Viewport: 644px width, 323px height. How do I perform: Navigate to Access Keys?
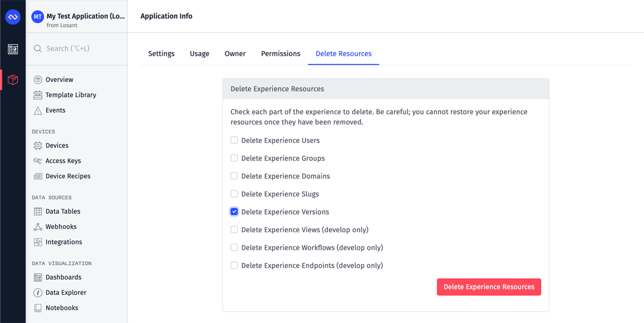tap(63, 161)
